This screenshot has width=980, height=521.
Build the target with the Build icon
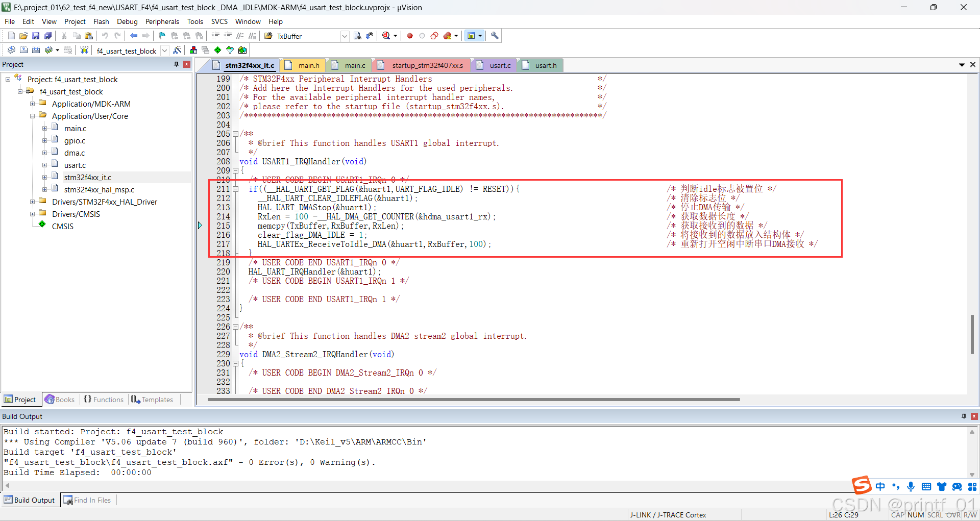23,50
